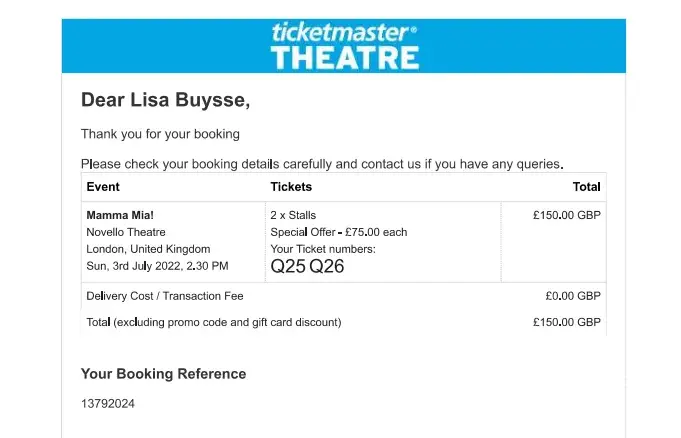Click the Your Booking Reference heading

click(x=163, y=374)
